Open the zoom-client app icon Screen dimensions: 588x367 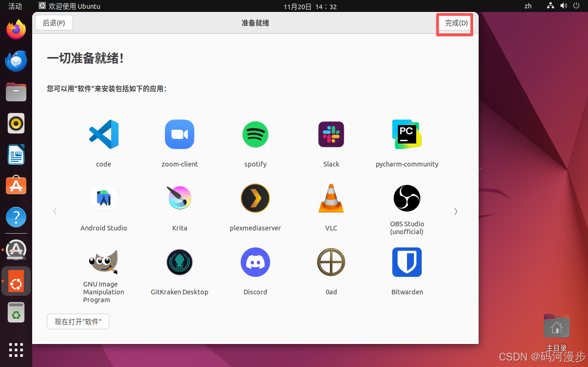180,134
